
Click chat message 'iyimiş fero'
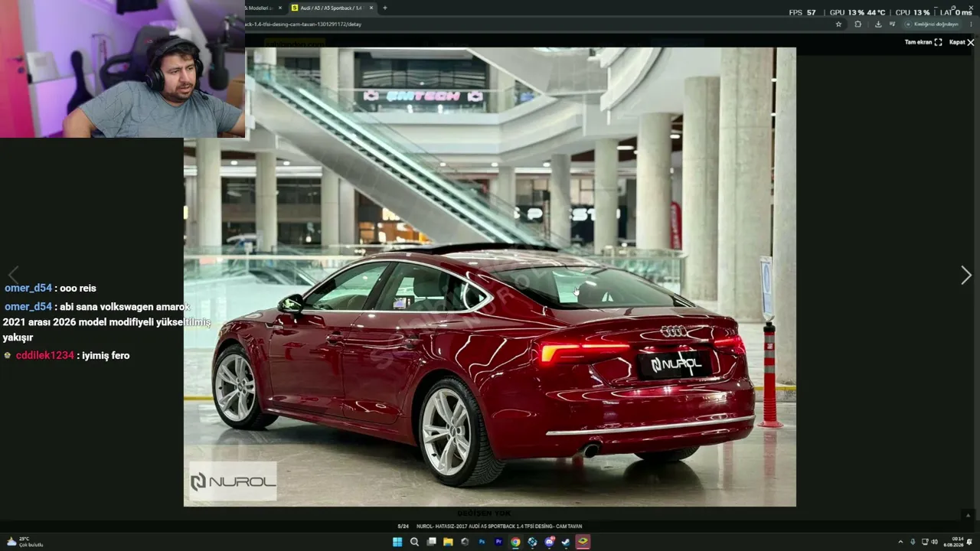click(x=106, y=356)
